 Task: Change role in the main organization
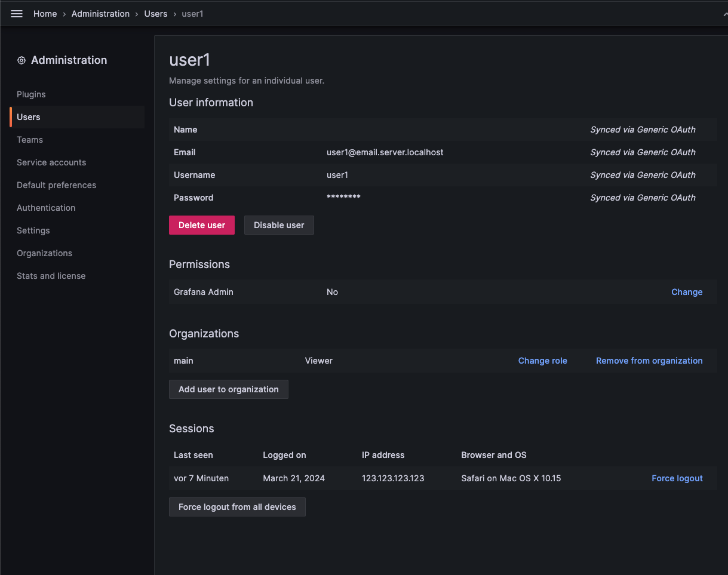(x=542, y=361)
